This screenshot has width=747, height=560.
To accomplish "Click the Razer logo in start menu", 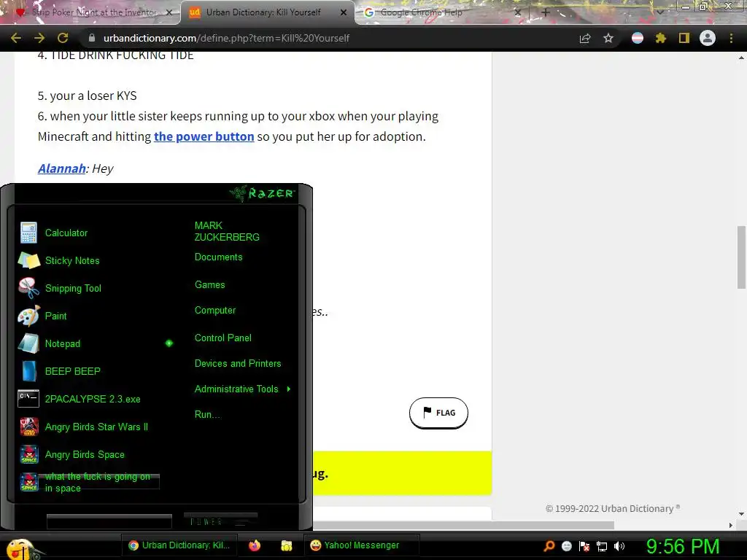I will click(263, 193).
